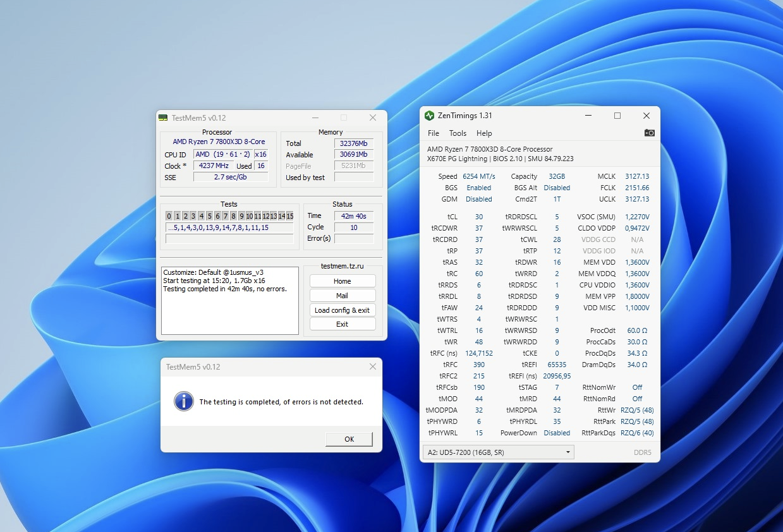Click the tCL value 30
Image resolution: width=783 pixels, height=532 pixels.
point(479,217)
